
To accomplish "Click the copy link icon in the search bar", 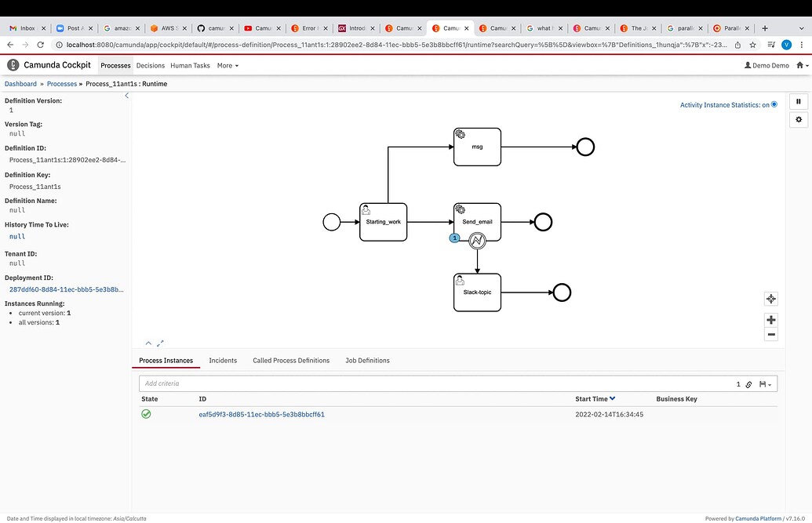I will click(x=748, y=383).
